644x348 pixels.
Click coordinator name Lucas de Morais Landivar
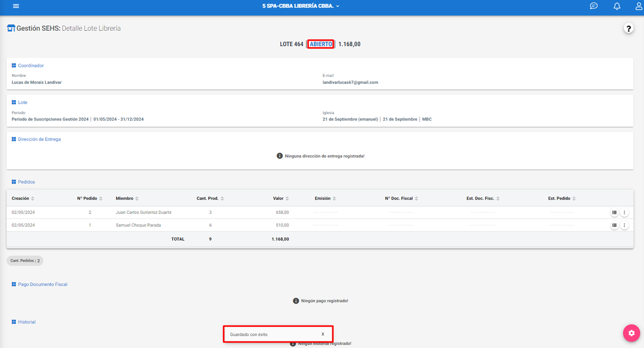[36, 82]
